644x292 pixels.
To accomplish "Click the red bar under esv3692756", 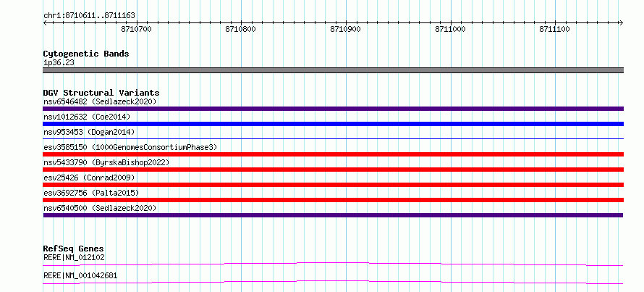I will pos(333,200).
